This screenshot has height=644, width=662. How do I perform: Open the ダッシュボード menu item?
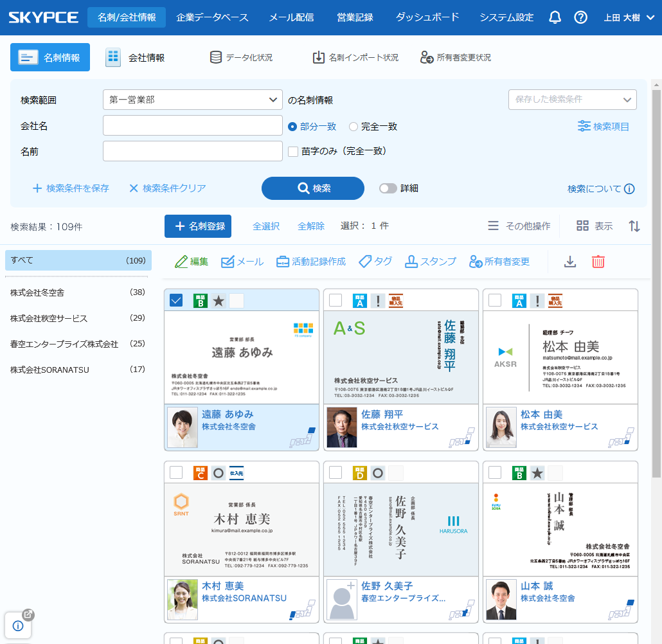427,17
